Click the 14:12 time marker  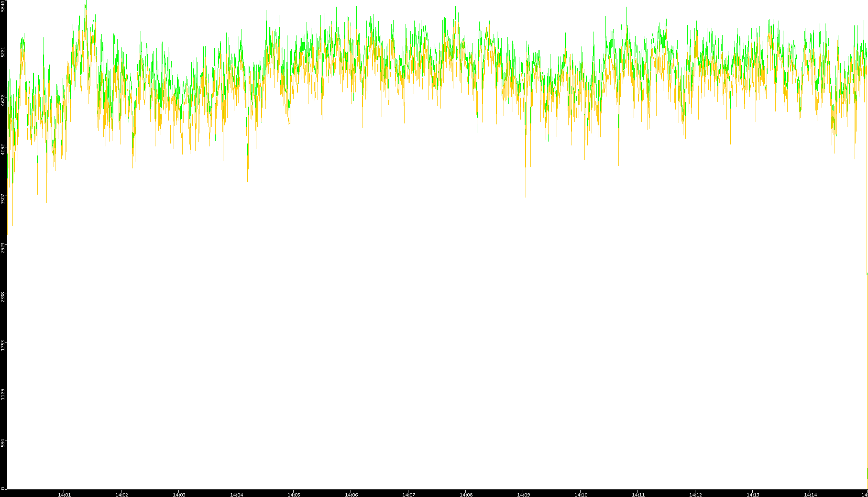pyautogui.click(x=695, y=495)
